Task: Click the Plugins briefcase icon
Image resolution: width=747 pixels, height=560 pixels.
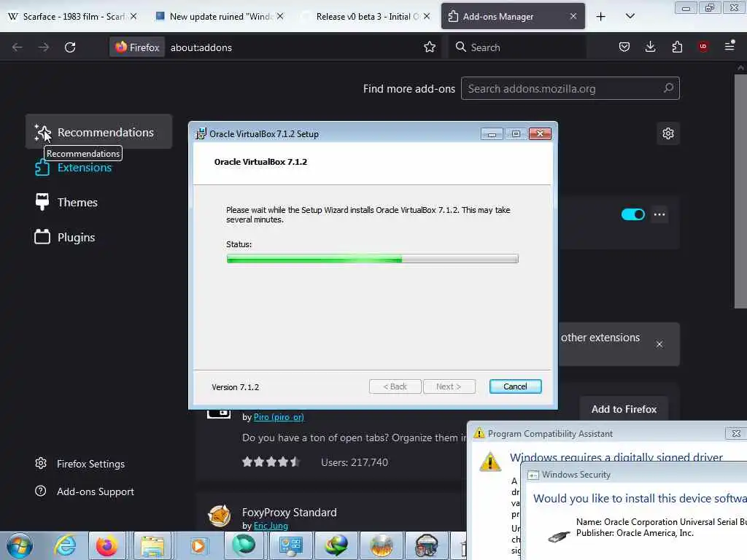Action: pos(42,237)
